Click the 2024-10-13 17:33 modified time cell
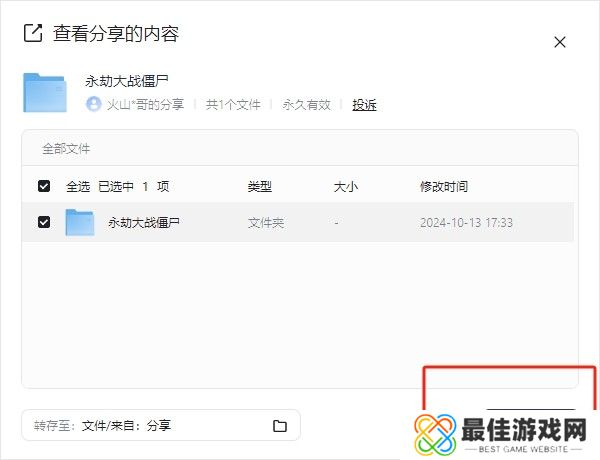Image resolution: width=600 pixels, height=460 pixels. (x=466, y=222)
